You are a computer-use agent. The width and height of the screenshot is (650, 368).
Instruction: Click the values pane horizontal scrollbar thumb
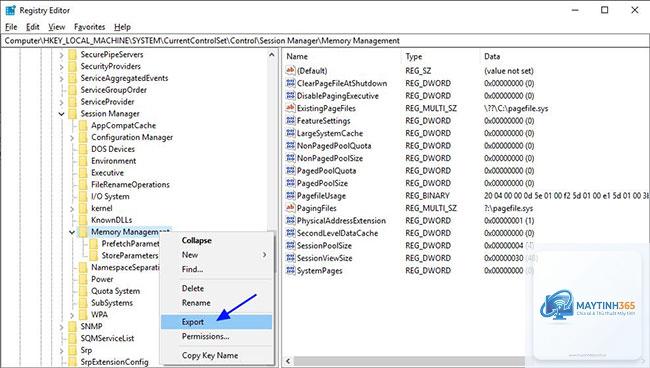[x=410, y=361]
